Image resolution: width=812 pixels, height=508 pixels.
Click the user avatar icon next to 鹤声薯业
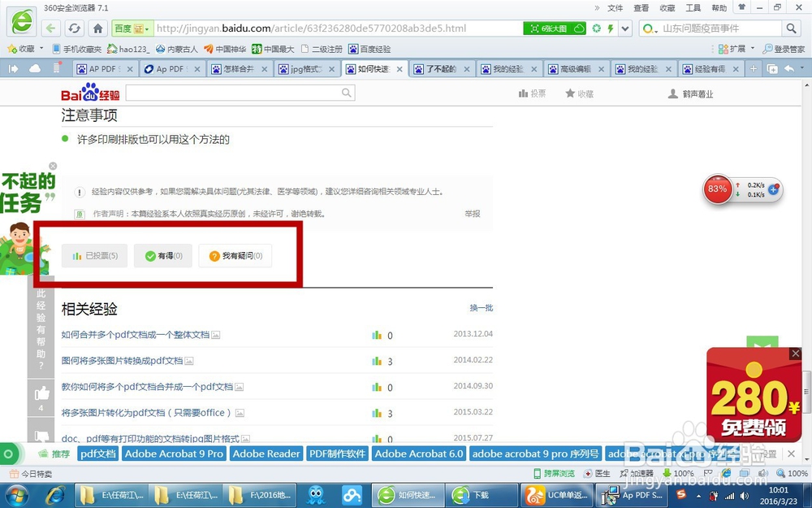672,93
